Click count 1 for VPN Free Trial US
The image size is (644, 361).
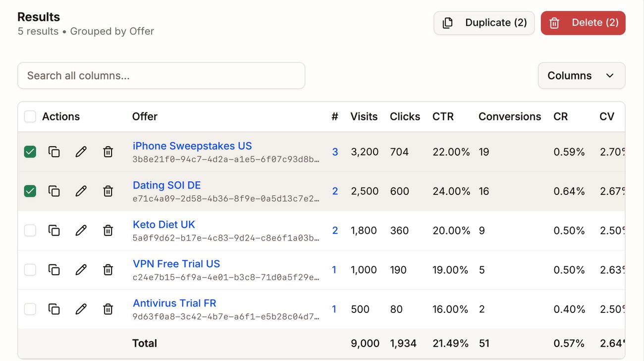[x=334, y=270]
